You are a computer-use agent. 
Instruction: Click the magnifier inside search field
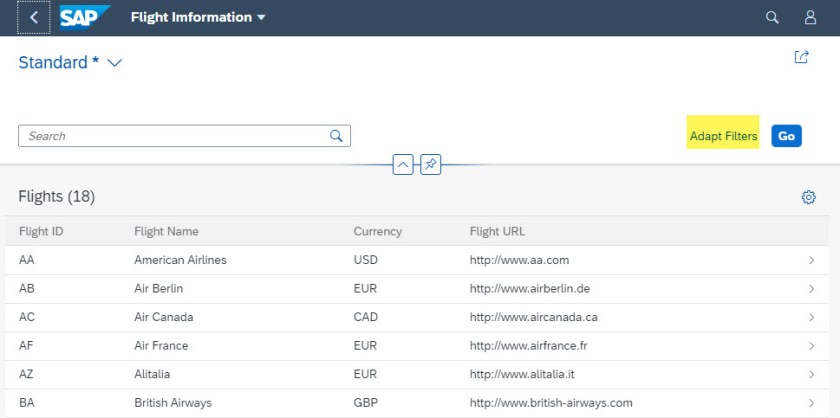click(x=337, y=136)
